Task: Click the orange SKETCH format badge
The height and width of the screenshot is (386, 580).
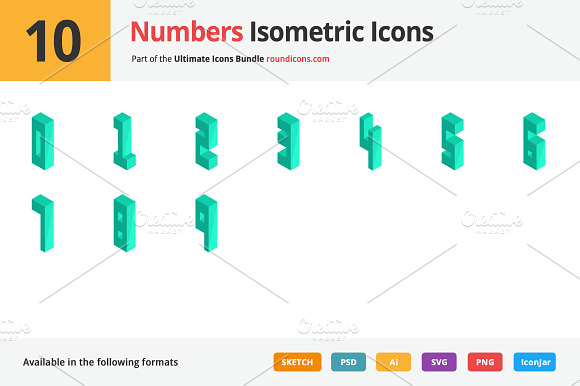Action: tap(297, 362)
